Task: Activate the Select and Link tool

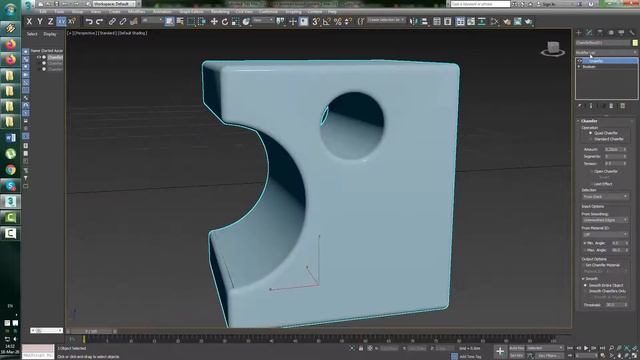Action: pos(112,22)
